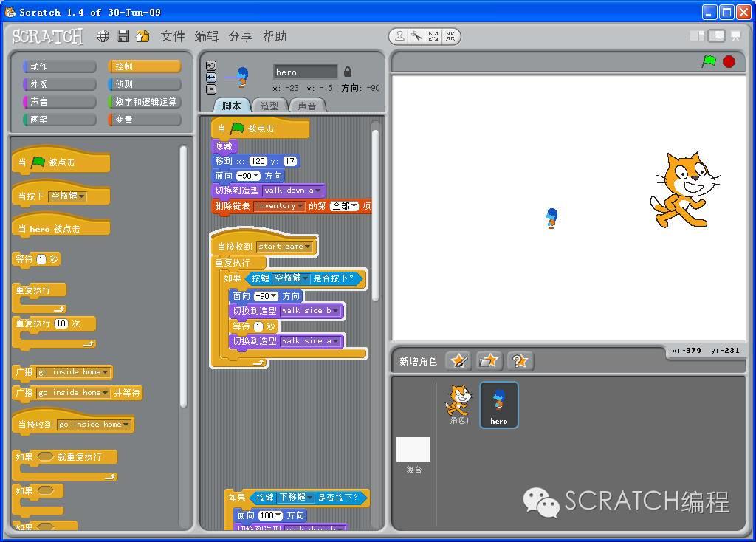This screenshot has width=756, height=542.
Task: Open the 文件 menu
Action: tap(173, 36)
